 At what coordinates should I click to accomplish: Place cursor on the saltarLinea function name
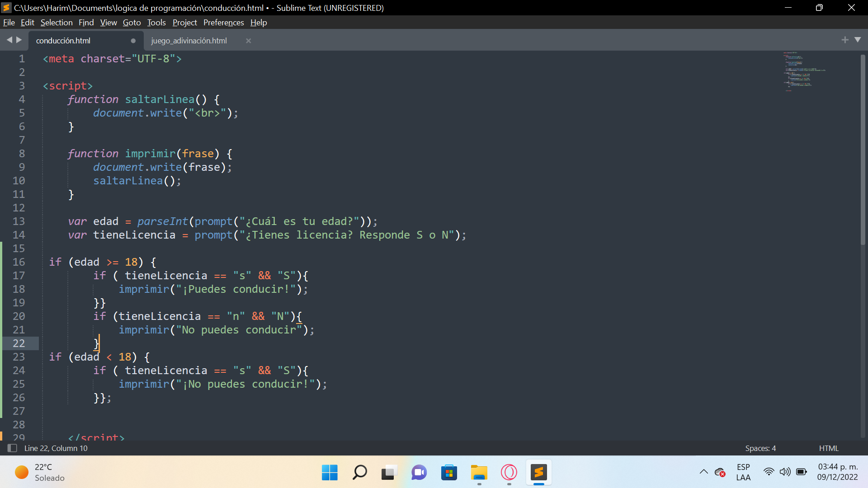click(160, 99)
